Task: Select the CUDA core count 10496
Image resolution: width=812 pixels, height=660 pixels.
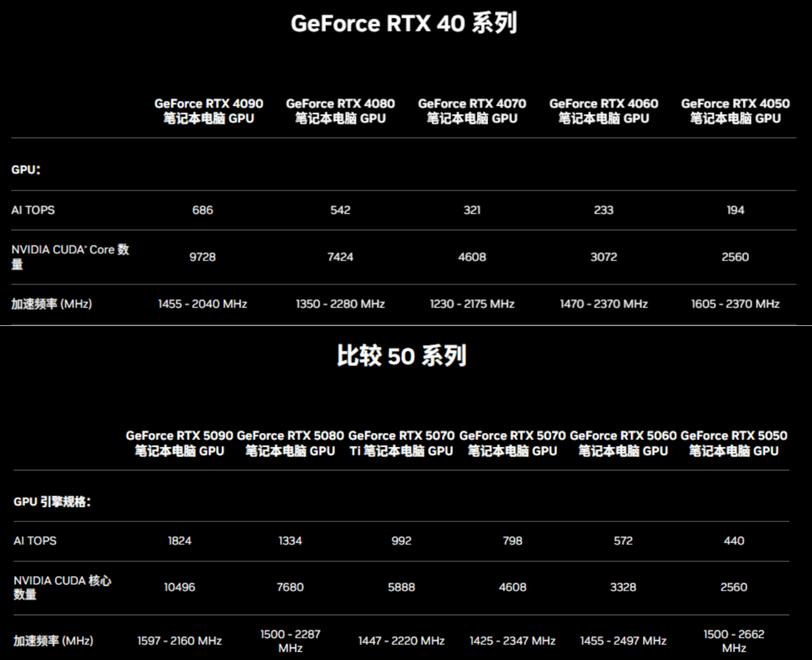Action: [x=179, y=587]
